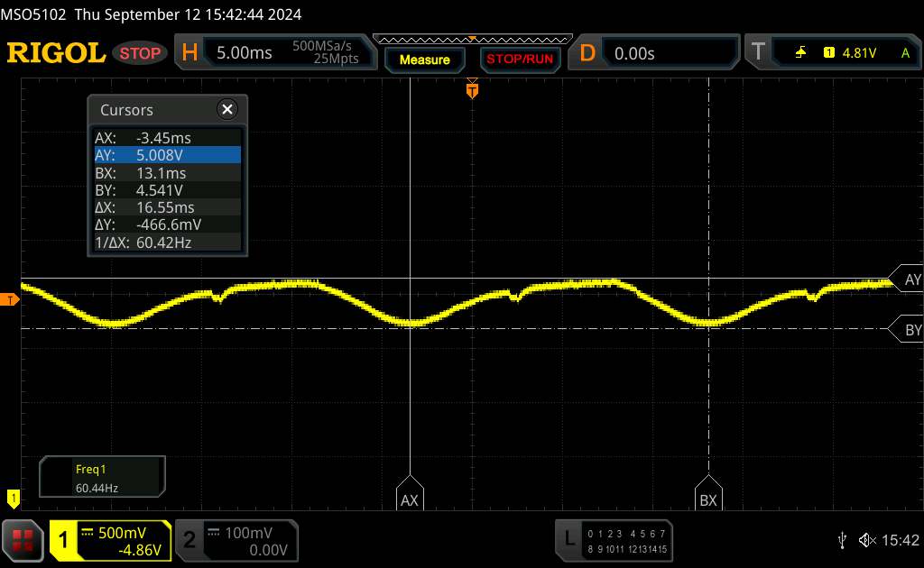The height and width of the screenshot is (568, 924).
Task: Select the highlighted AY cursor row
Action: pyautogui.click(x=167, y=155)
